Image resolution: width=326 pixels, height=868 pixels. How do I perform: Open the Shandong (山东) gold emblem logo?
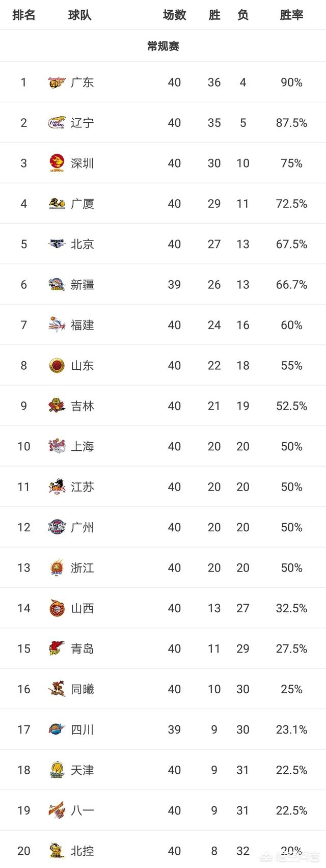click(57, 365)
